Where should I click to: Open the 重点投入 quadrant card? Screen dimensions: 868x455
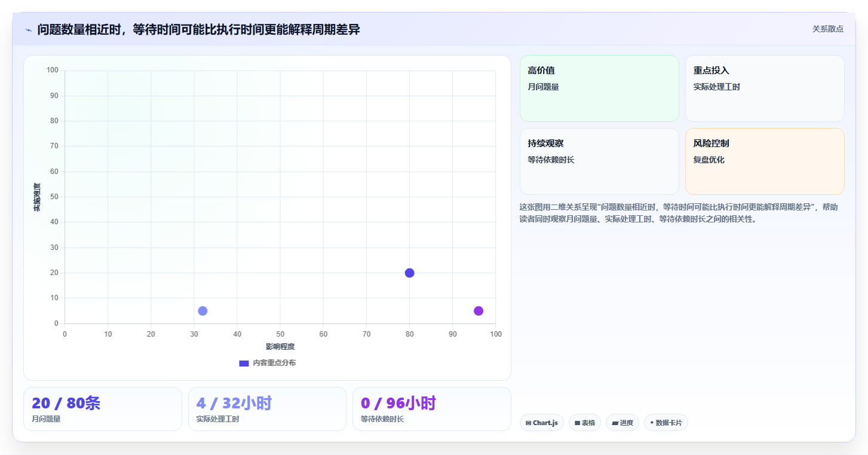tap(765, 88)
